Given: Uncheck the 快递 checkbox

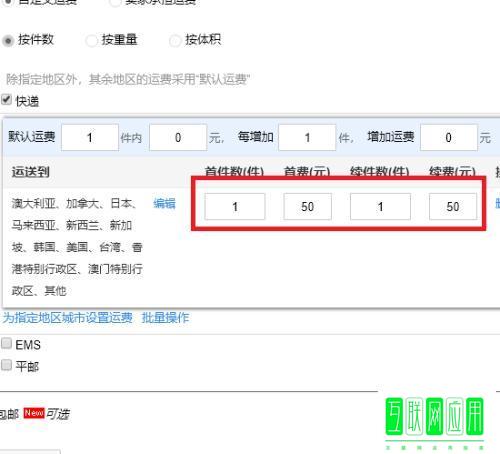Looking at the screenshot, I should click(x=6, y=100).
